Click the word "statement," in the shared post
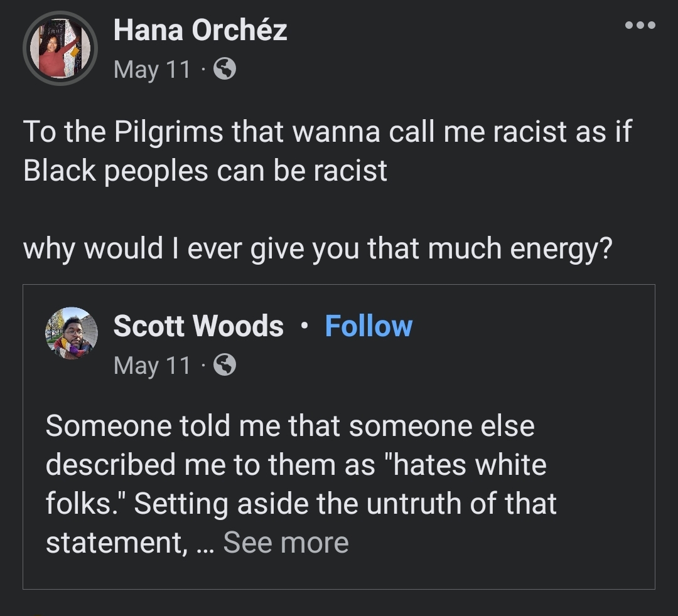The height and width of the screenshot is (616, 678). click(x=116, y=542)
